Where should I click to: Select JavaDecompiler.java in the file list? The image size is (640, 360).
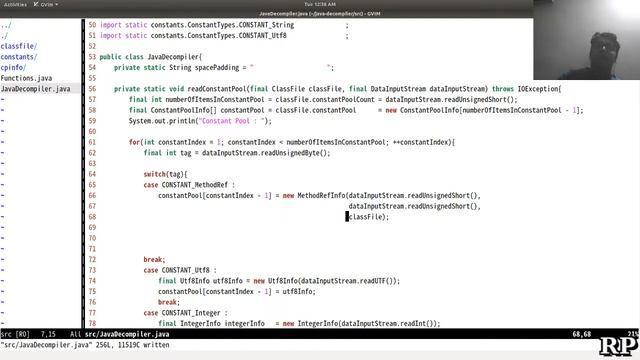click(36, 89)
